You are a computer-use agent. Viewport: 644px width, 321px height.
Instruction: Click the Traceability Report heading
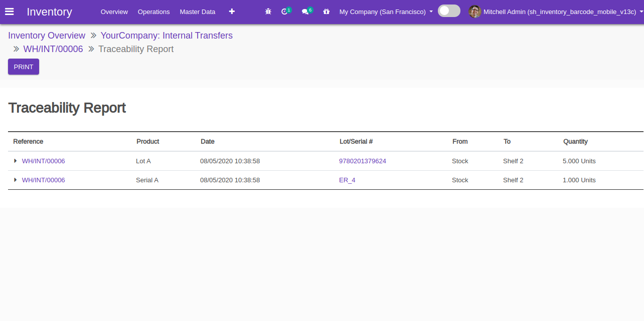(67, 108)
